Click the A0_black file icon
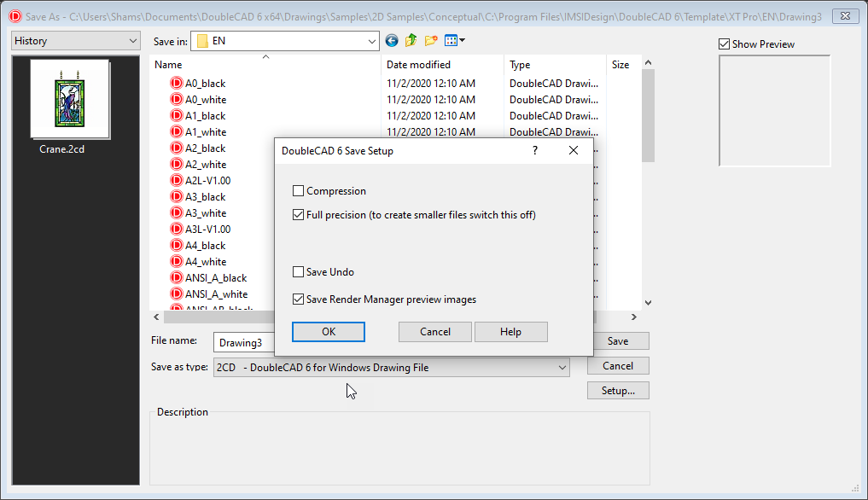 pos(177,83)
